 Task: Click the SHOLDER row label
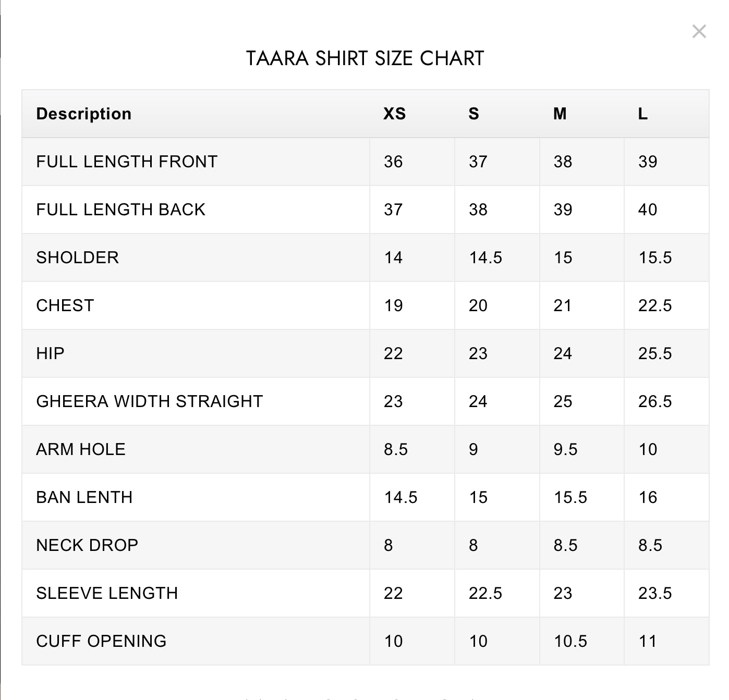[x=77, y=257]
